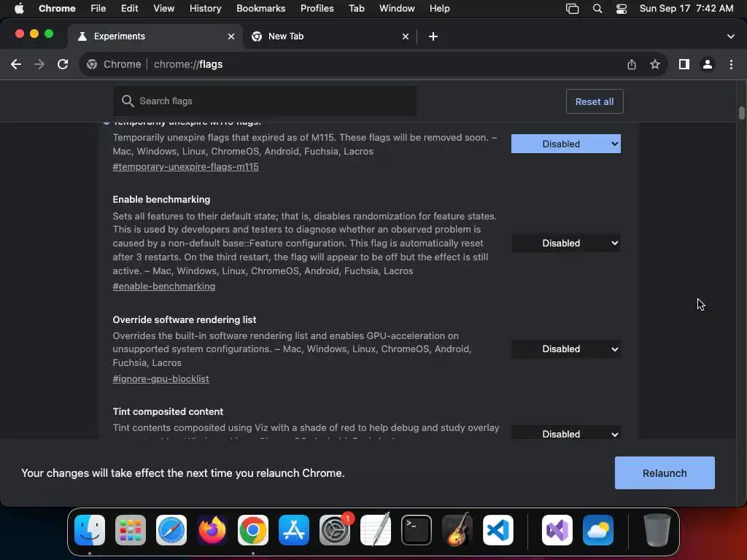The width and height of the screenshot is (747, 560).
Task: Launch Safari from the dock
Action: pos(171,530)
